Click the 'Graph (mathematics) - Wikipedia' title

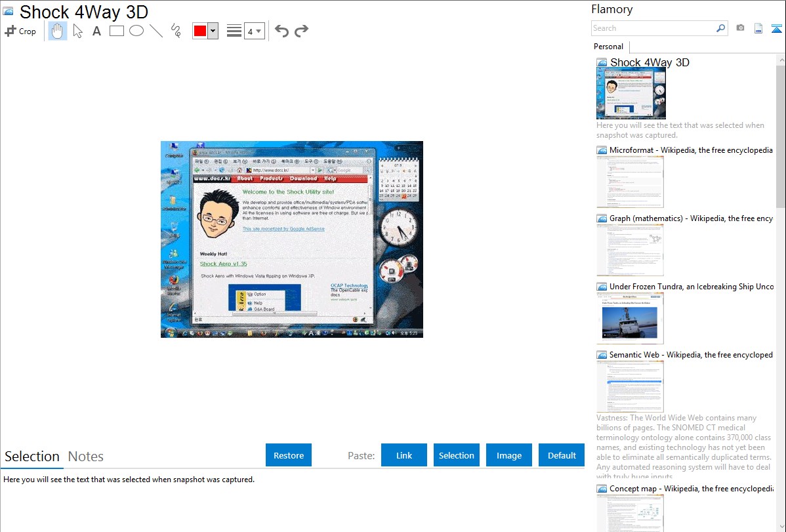tap(691, 218)
